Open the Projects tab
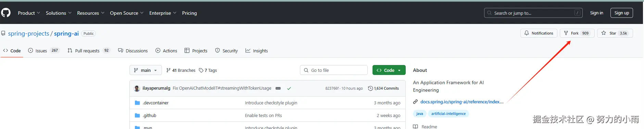 click(196, 51)
